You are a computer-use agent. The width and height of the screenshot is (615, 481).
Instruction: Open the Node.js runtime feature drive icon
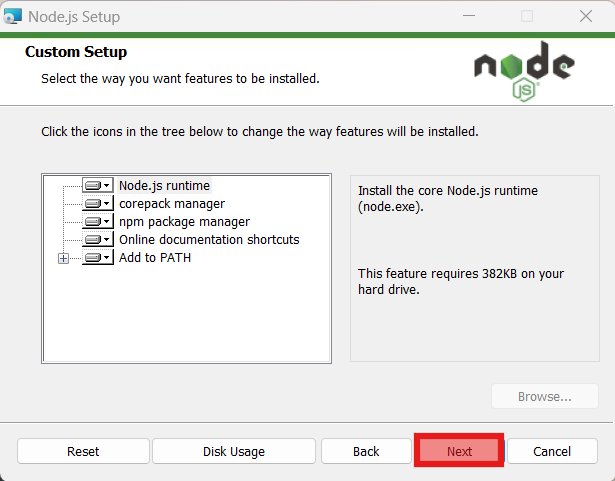click(x=97, y=185)
